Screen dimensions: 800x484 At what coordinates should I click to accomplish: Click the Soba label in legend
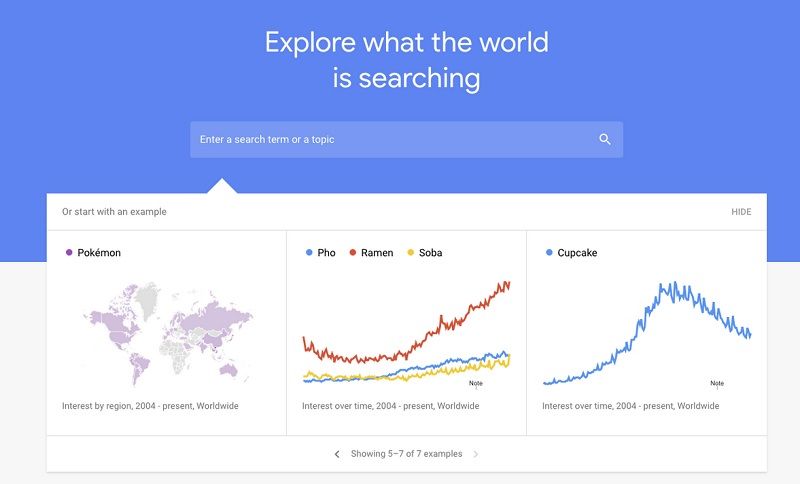431,252
